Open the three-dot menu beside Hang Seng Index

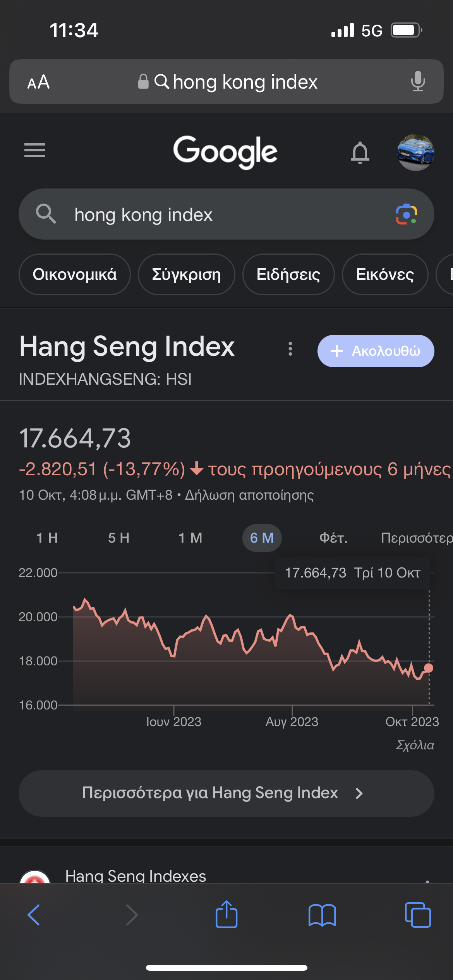[290, 349]
